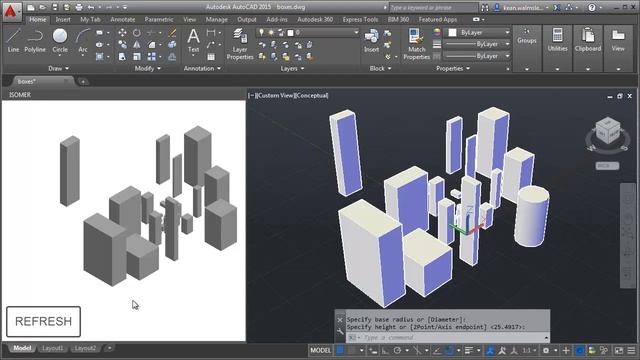This screenshot has height=360, width=640.
Task: Click the Move tool in Modify panel
Action: point(122,33)
